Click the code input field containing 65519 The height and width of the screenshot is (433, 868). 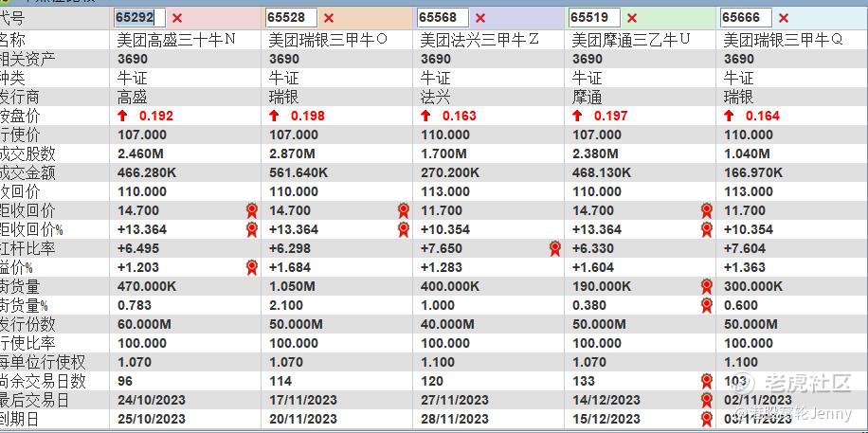pyautogui.click(x=594, y=18)
